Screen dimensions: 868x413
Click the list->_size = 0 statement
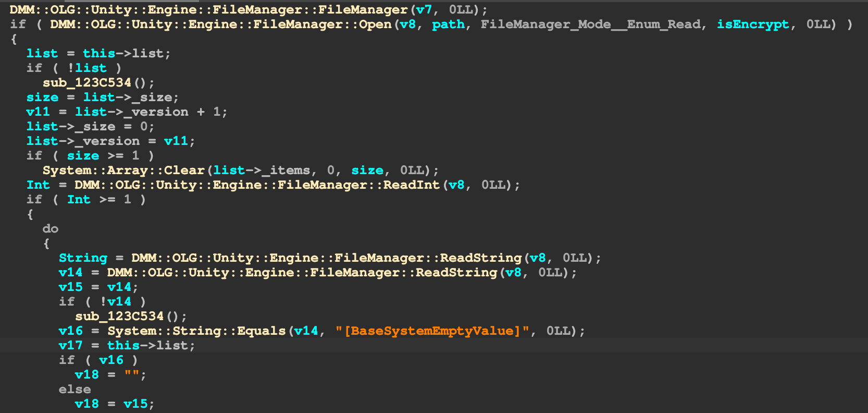click(91, 127)
